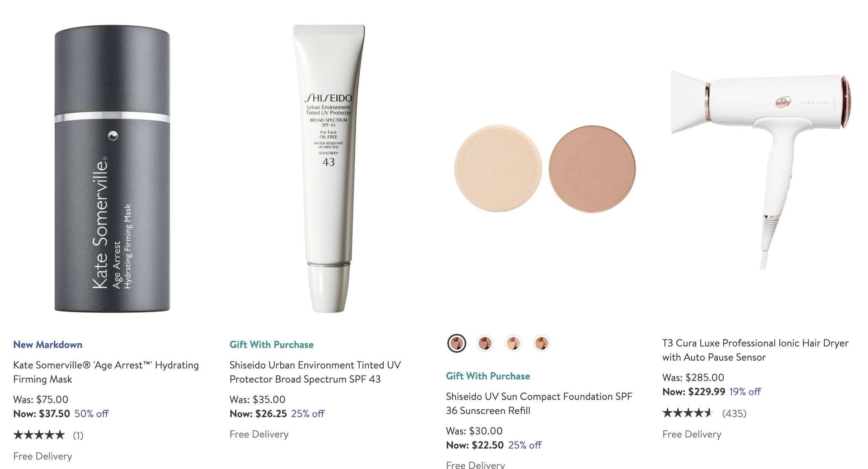The width and height of the screenshot is (868, 469).
Task: Open the (435) reviews count
Action: (734, 413)
